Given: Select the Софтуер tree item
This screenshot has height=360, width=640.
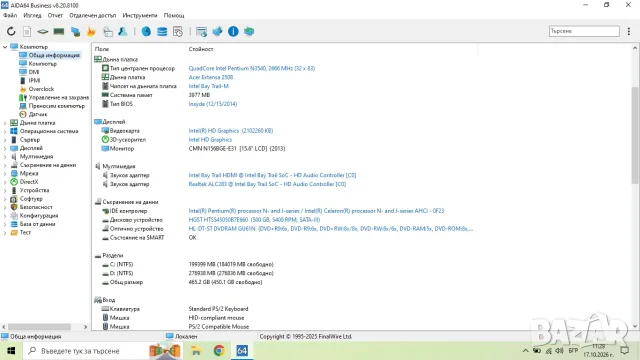Looking at the screenshot, I should [31, 199].
